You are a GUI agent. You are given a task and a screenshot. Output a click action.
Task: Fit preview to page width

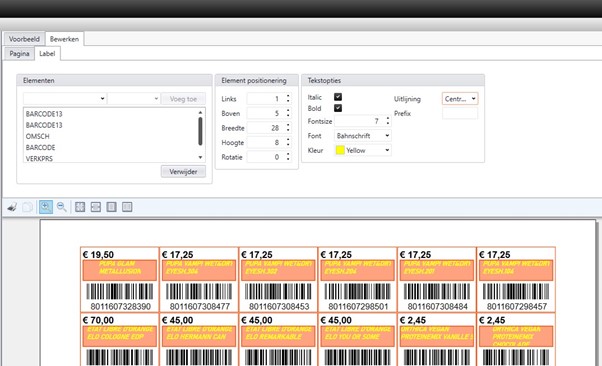[96, 207]
